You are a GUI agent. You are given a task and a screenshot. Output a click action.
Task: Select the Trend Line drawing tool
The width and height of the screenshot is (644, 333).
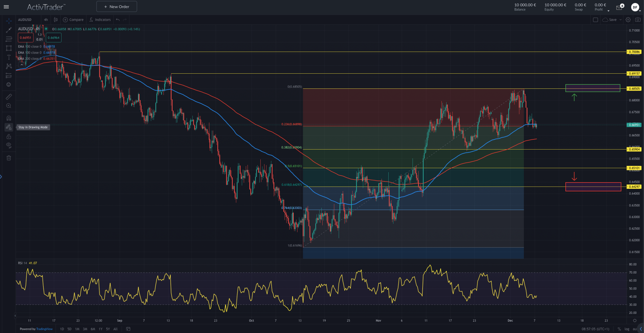(x=8, y=30)
